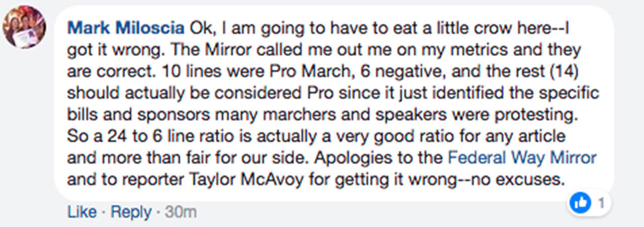
Task: Open the 30m comment timestamp
Action: [x=181, y=212]
